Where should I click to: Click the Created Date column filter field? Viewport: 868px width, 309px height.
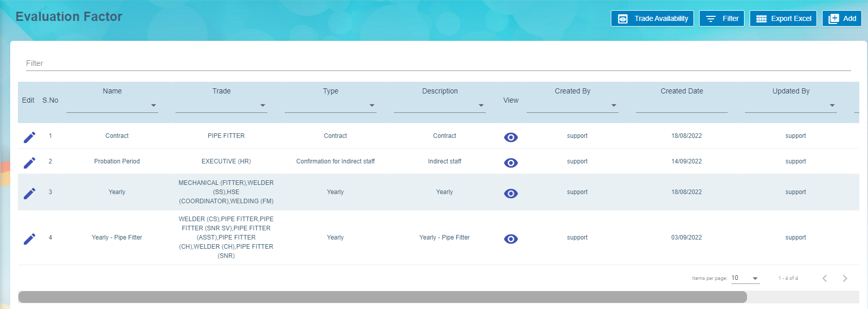tap(682, 105)
